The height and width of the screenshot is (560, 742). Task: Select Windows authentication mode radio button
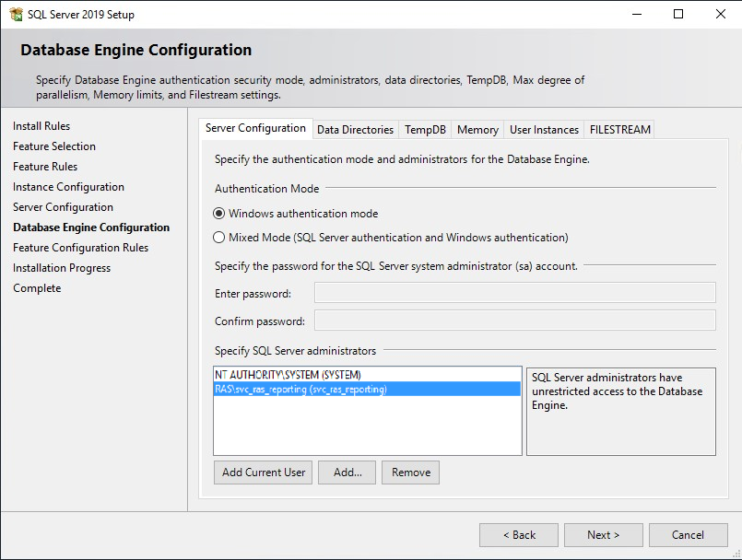(219, 214)
